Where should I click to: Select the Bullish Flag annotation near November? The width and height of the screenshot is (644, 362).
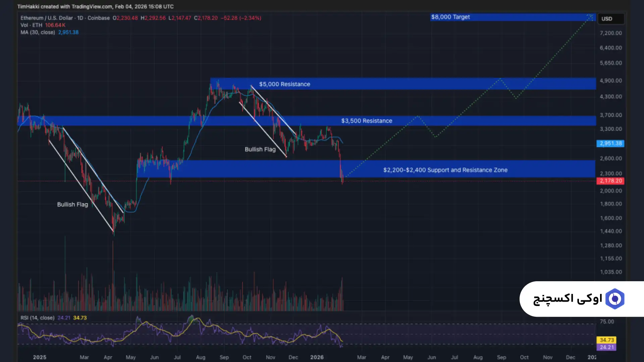(260, 149)
